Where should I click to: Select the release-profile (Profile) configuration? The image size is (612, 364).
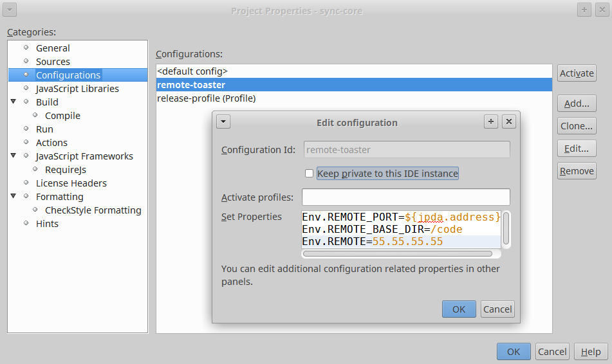point(206,98)
